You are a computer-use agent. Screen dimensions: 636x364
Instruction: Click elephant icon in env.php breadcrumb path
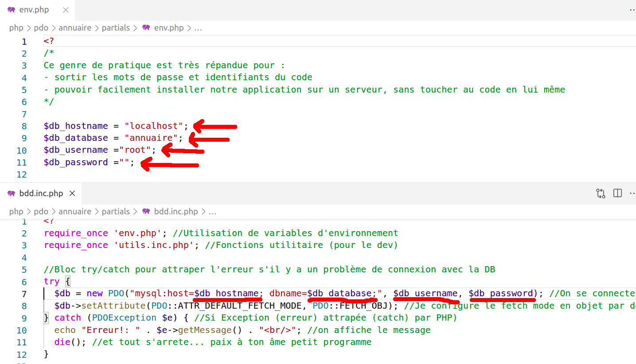[x=146, y=28]
